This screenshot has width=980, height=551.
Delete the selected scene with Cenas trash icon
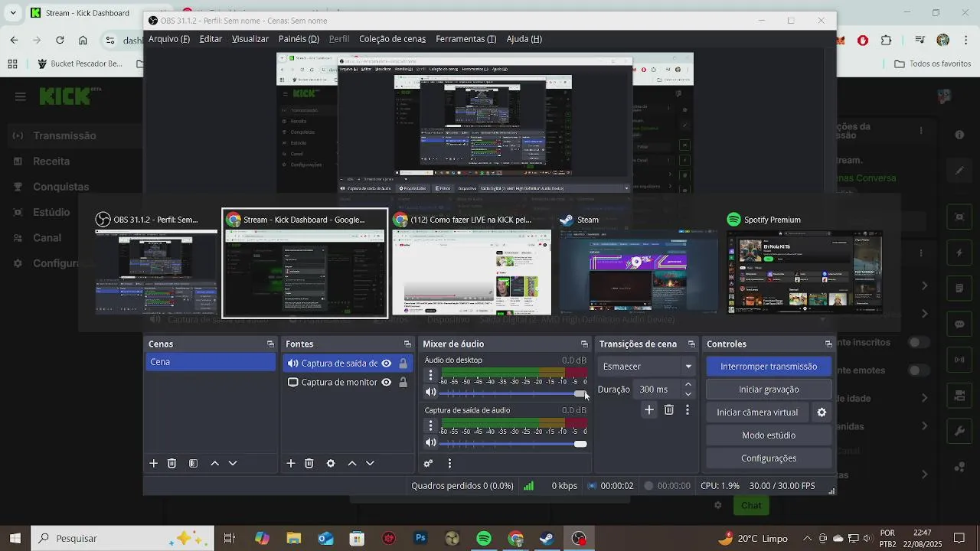point(171,463)
